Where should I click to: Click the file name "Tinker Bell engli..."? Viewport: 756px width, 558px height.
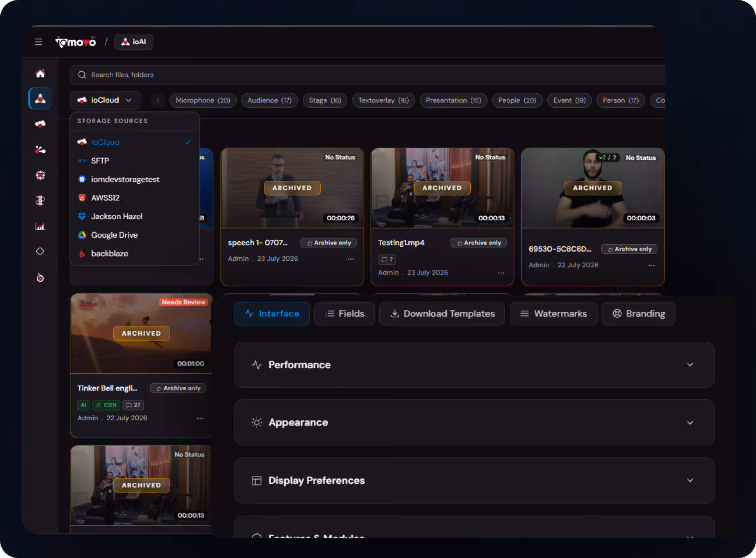click(x=107, y=388)
